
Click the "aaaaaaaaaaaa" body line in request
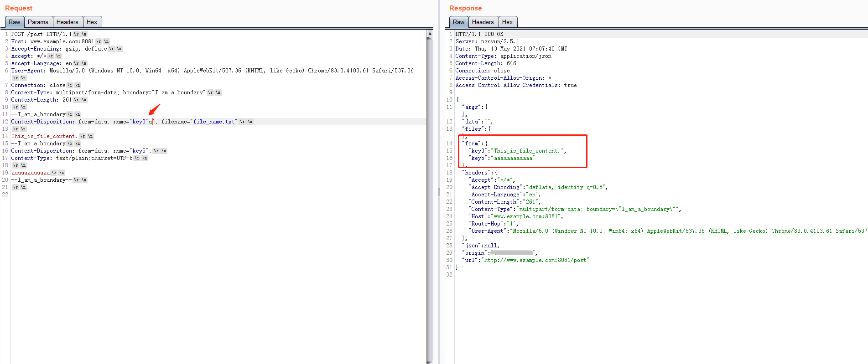31,173
